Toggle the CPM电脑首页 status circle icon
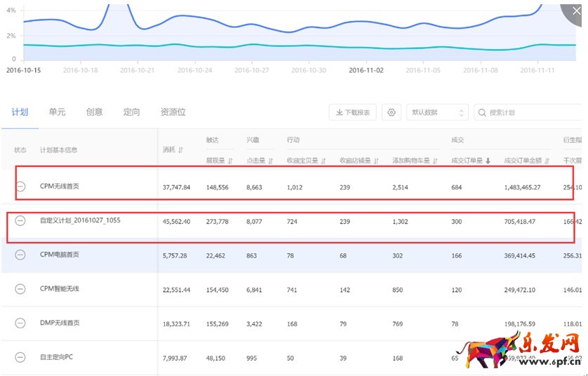The image size is (588, 376). pyautogui.click(x=20, y=255)
